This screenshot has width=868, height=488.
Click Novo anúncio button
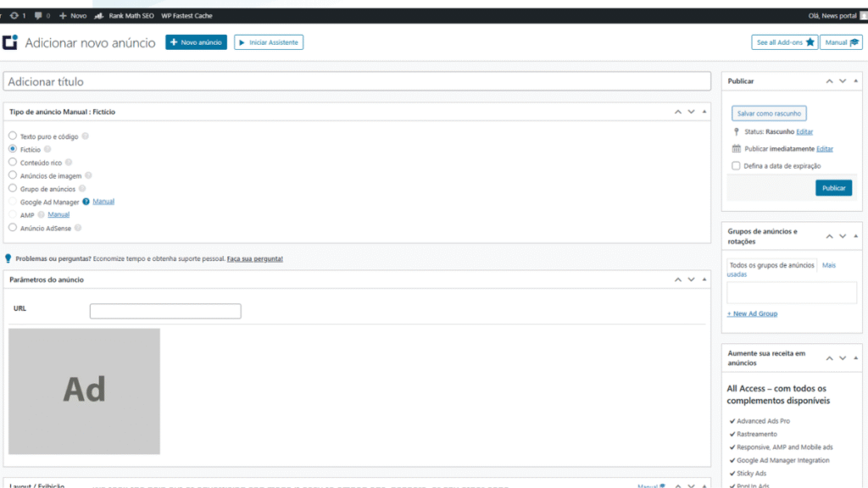[x=196, y=42]
